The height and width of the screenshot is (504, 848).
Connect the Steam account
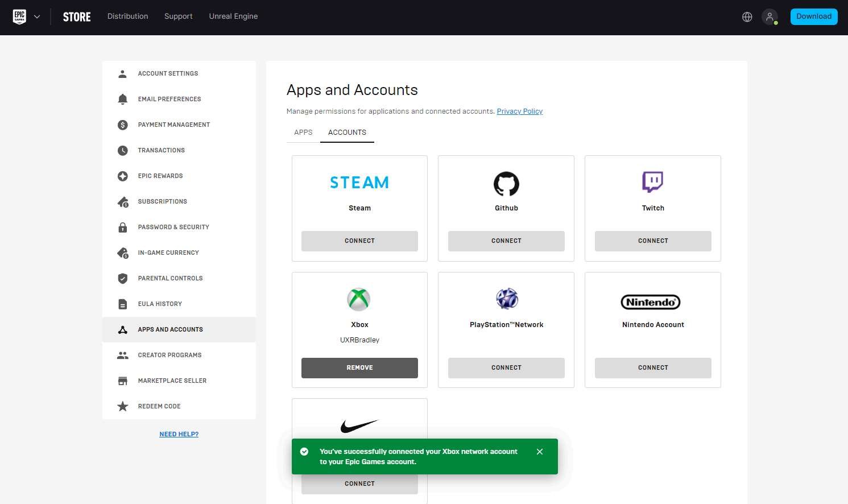pos(359,241)
